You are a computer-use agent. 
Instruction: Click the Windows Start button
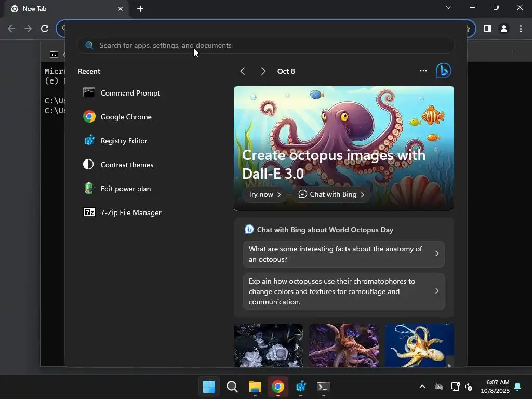coord(209,387)
